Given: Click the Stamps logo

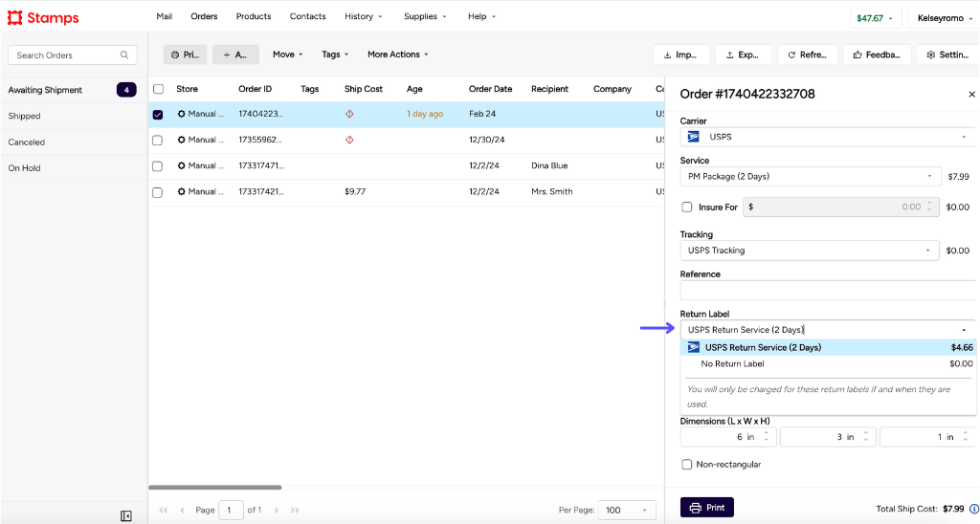Looking at the screenshot, I should pos(43,17).
